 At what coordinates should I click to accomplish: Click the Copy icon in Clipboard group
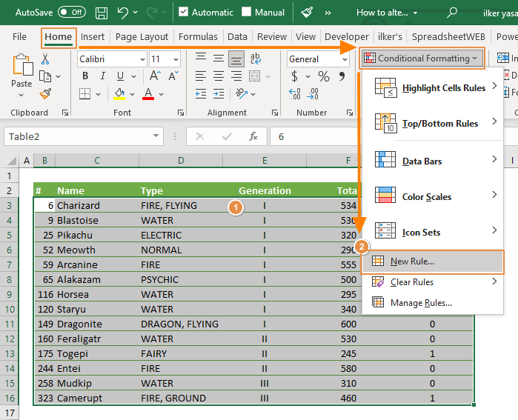(x=45, y=76)
